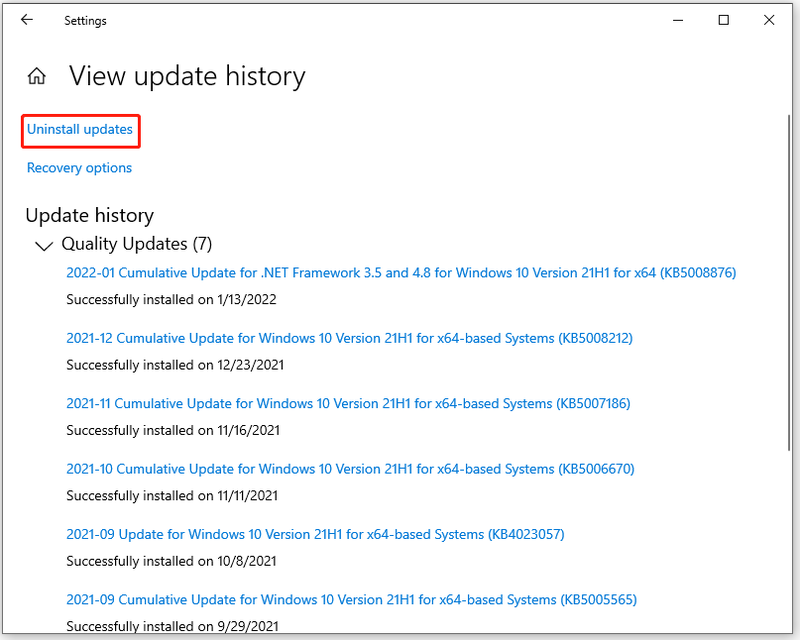
Task: Go back using the back arrow
Action: click(x=27, y=20)
